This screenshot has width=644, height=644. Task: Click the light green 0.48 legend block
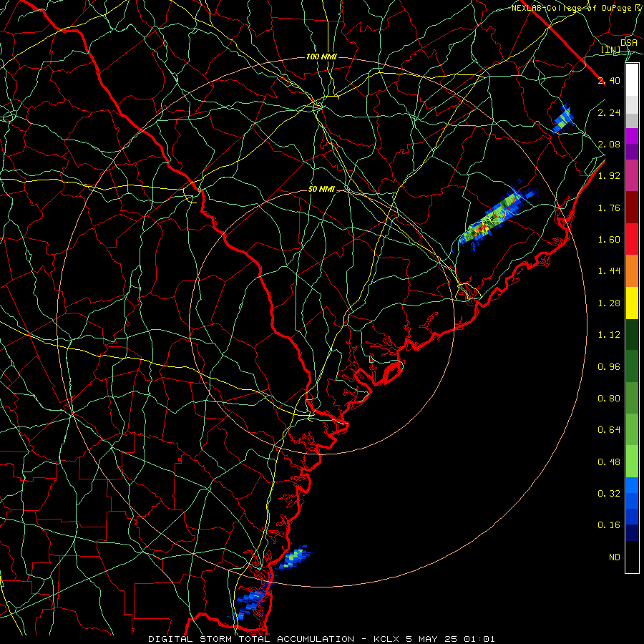point(632,462)
